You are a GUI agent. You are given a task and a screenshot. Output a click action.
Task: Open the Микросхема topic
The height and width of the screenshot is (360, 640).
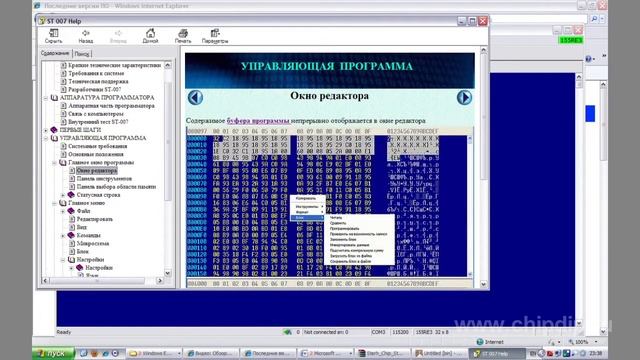click(93, 244)
